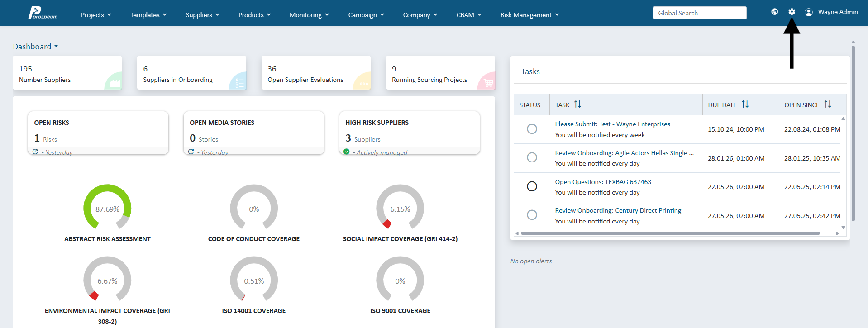Expand the Templates menu

pos(148,15)
